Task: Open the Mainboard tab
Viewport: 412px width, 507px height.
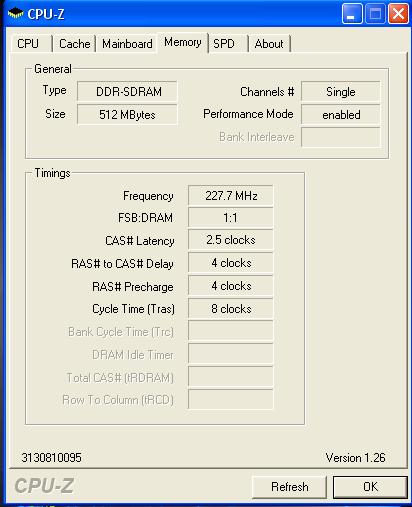Action: click(x=127, y=44)
